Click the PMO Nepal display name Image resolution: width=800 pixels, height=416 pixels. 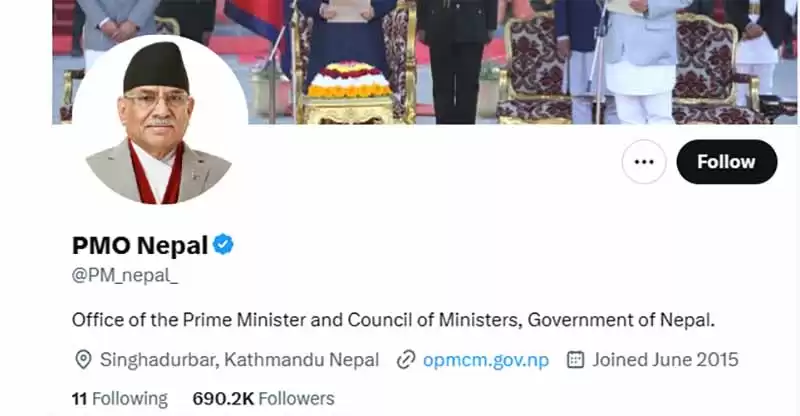point(140,244)
